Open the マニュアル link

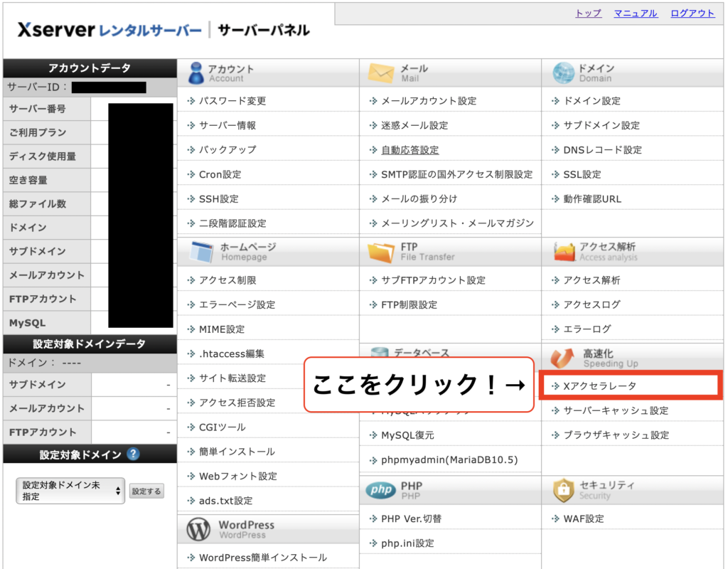[x=636, y=14]
